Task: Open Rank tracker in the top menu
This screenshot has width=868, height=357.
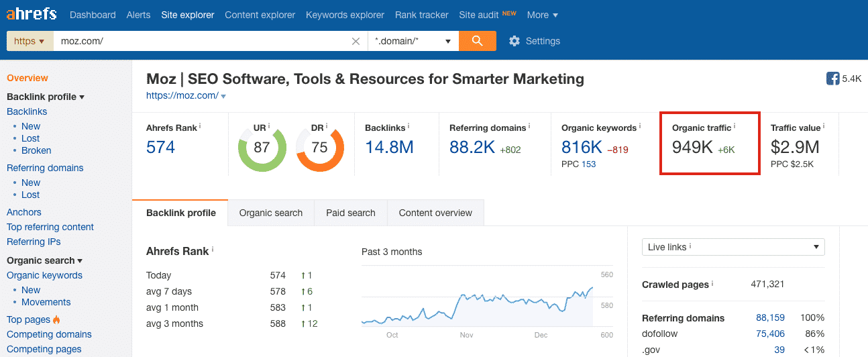Action: (421, 15)
